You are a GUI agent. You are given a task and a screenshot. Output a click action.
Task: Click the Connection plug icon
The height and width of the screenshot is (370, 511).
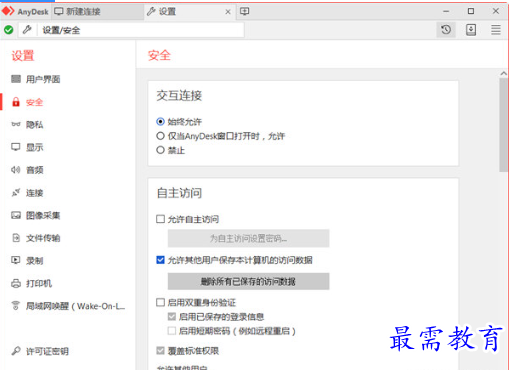pyautogui.click(x=16, y=193)
